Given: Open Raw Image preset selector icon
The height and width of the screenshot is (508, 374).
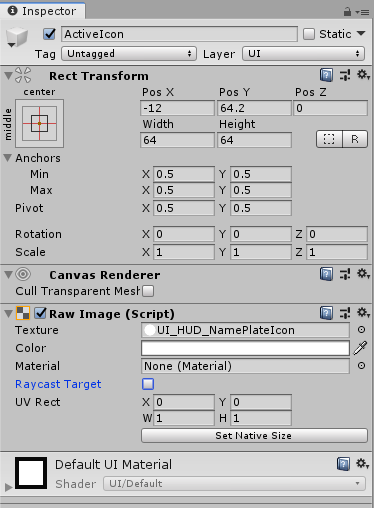Looking at the screenshot, I should pyautogui.click(x=345, y=313).
